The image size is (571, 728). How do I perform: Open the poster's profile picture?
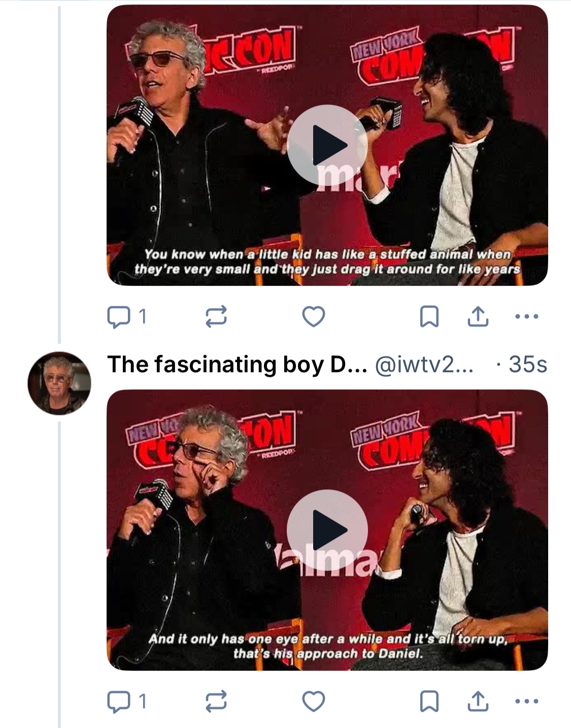click(59, 383)
